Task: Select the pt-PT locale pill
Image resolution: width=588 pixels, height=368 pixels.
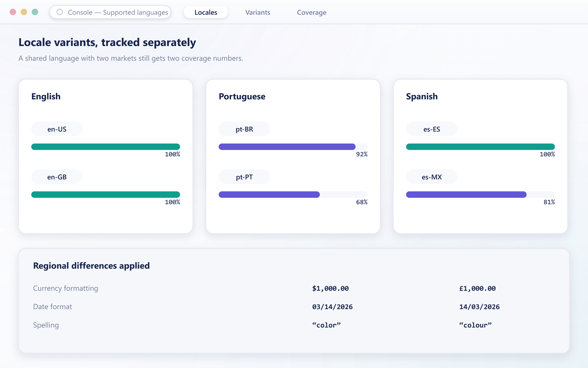Action: tap(244, 177)
